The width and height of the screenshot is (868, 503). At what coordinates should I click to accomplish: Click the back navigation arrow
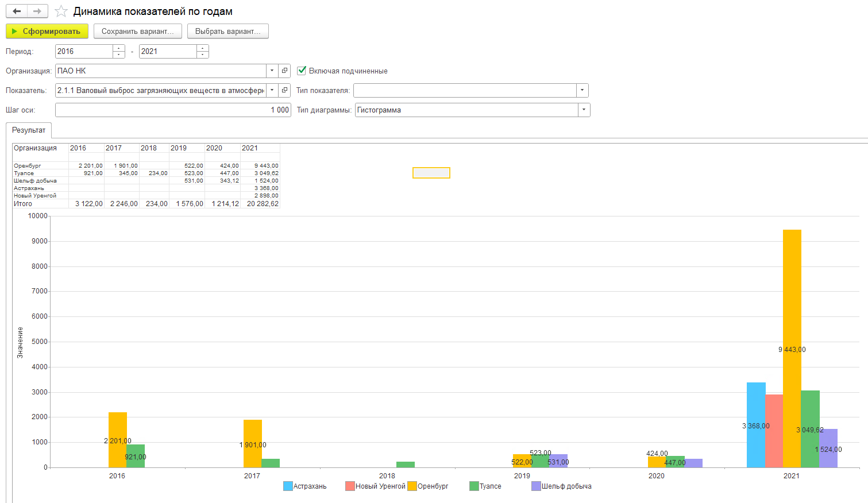click(17, 11)
